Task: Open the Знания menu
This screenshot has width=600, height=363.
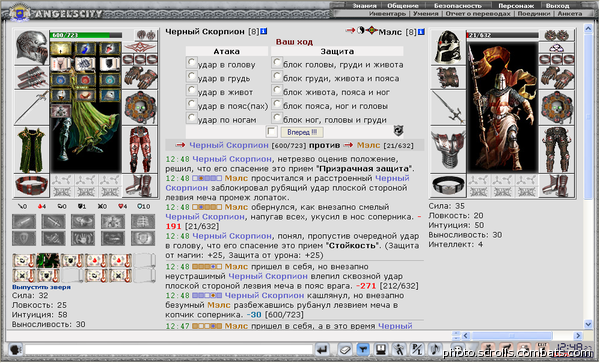Action: [364, 6]
